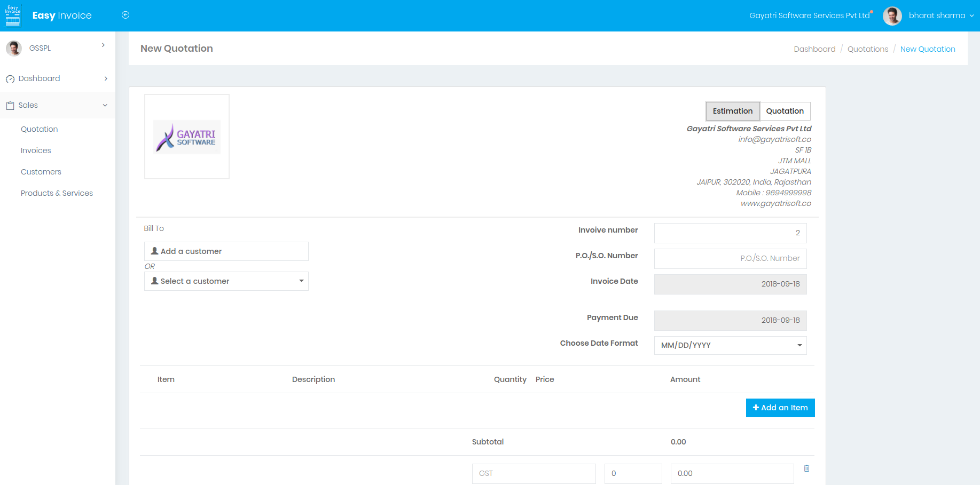Click the Easy Invoice logo icon
The height and width of the screenshot is (485, 980).
(12, 15)
